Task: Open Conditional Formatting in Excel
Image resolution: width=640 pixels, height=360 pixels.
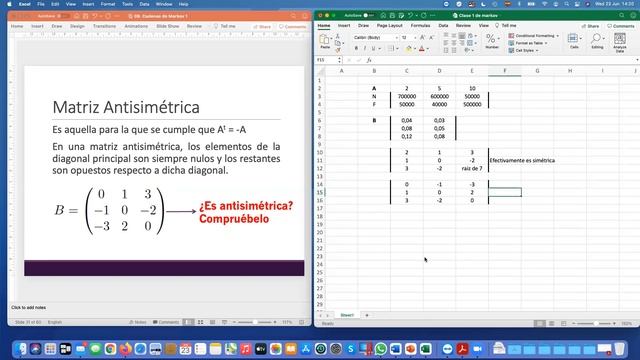Action: pos(534,36)
